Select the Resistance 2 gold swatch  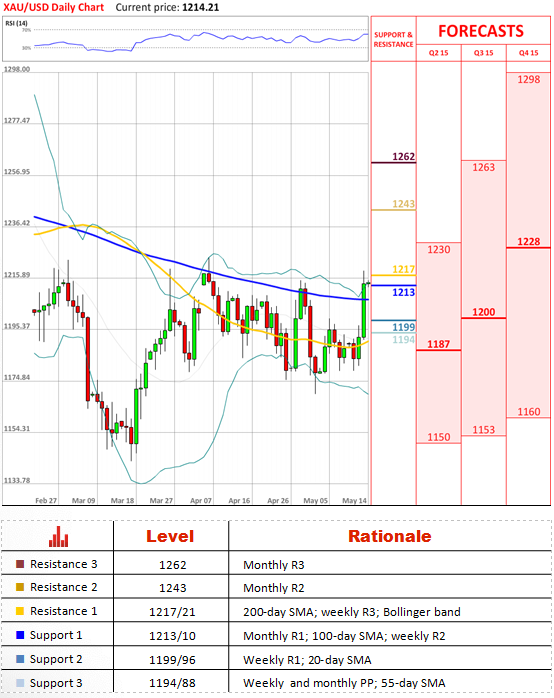(20, 587)
